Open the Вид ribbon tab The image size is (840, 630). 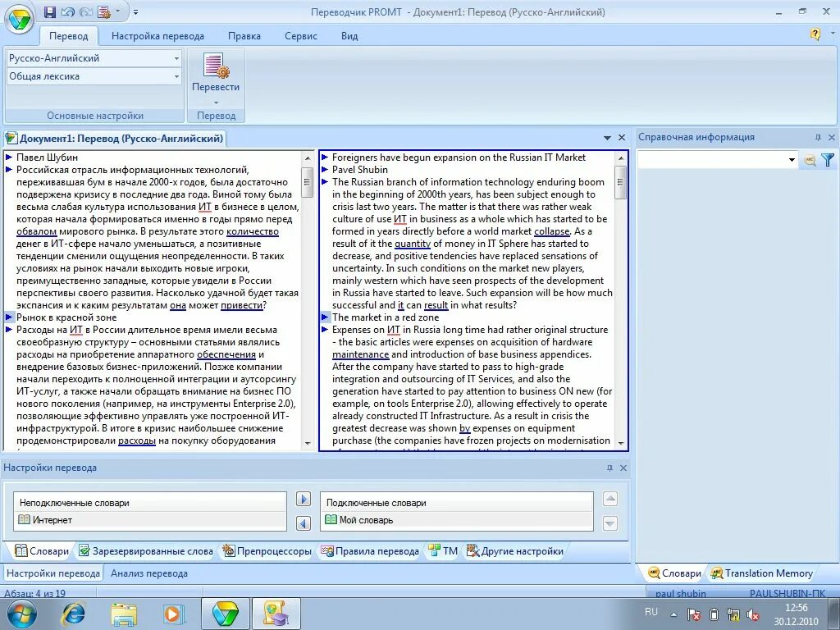coord(349,36)
